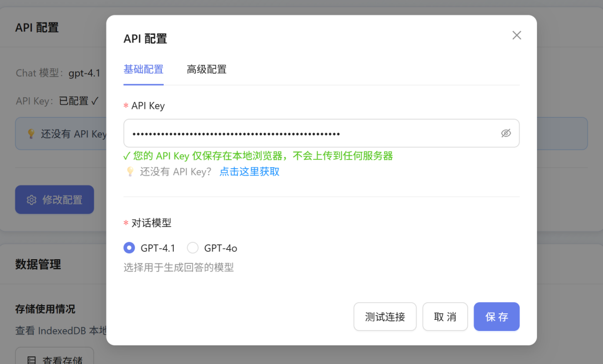Select the GPT-4.1 model radio button
This screenshot has width=603, height=364.
[129, 247]
